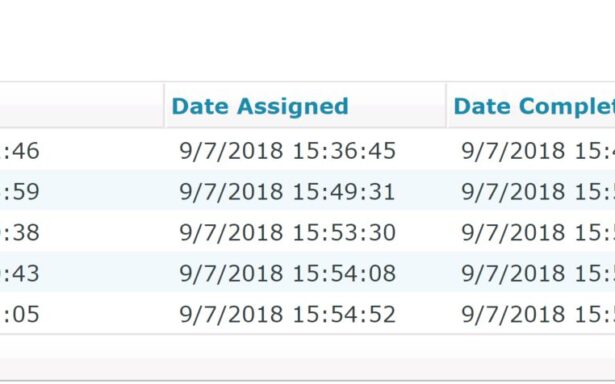615x384 pixels.
Task: Sort by the Date Completed column header
Action: 534,106
